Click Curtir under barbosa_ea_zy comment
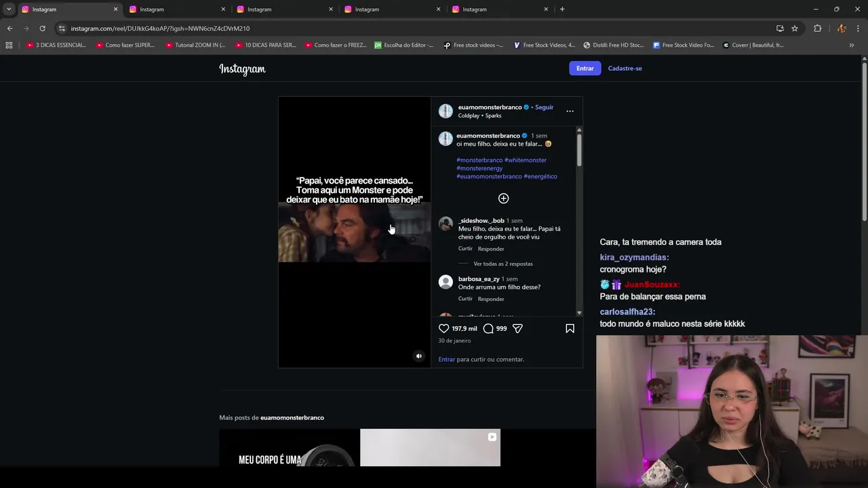The image size is (868, 488). click(x=465, y=299)
